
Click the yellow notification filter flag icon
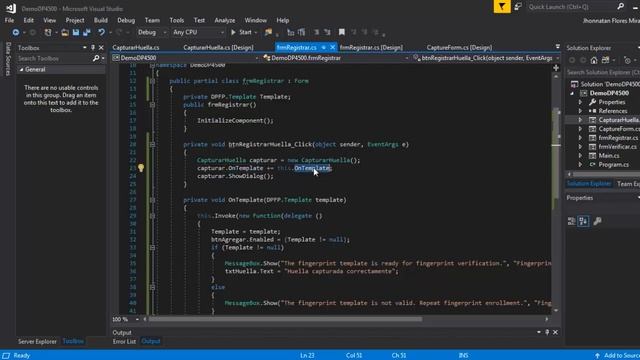click(502, 7)
